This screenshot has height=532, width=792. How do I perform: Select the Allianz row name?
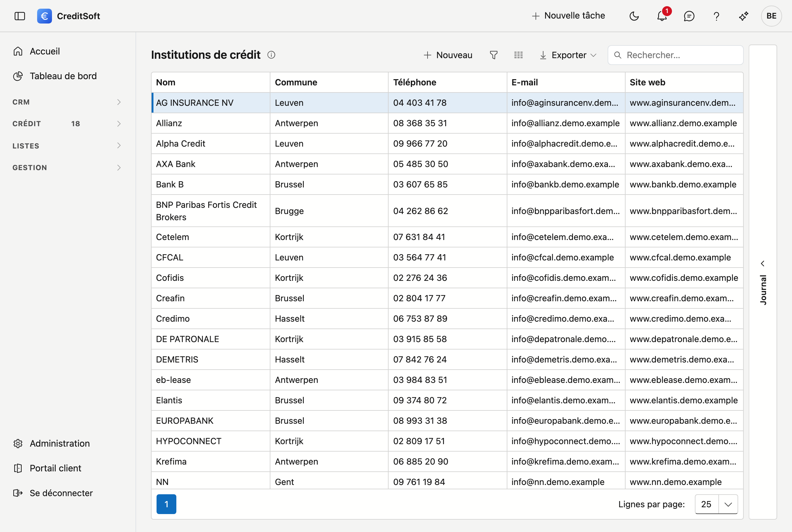point(169,123)
